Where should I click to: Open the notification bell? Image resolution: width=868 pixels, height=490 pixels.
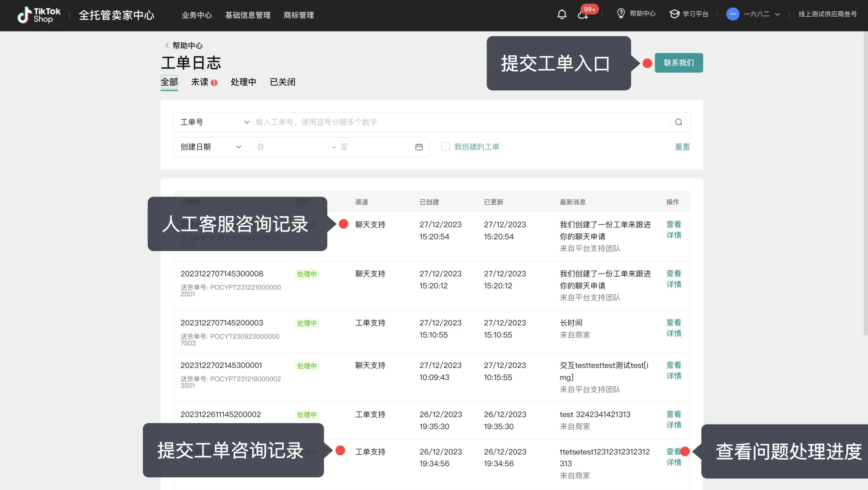pos(562,14)
